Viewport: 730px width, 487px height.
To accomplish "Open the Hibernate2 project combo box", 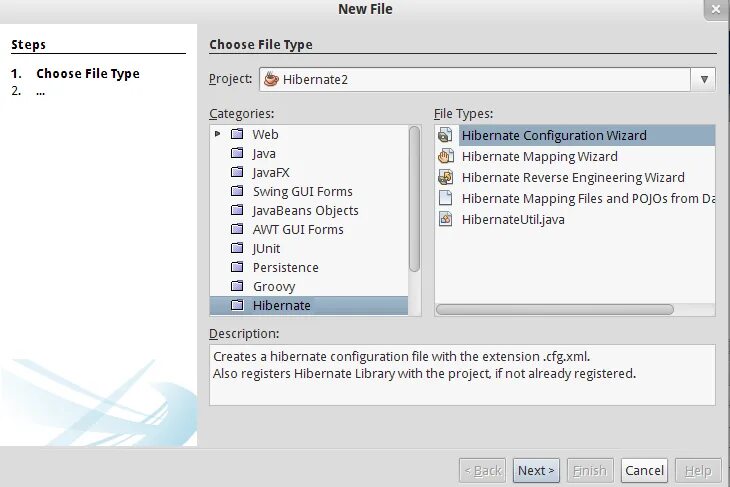I will click(x=487, y=80).
